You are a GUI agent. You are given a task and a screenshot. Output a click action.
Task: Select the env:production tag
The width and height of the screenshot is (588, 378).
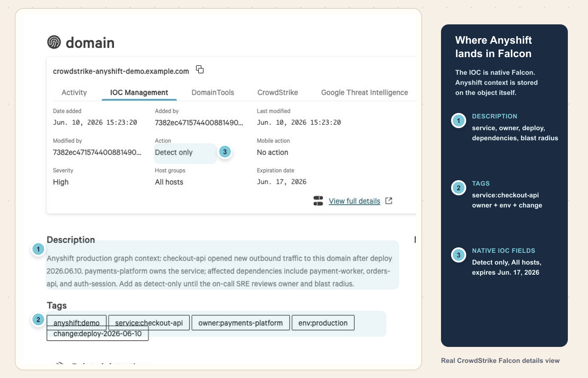(x=323, y=323)
